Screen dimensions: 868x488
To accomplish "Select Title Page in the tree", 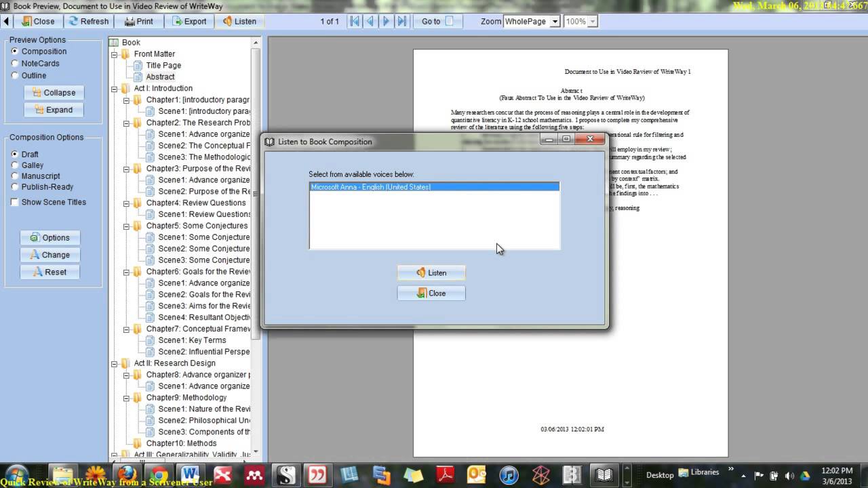I will click(163, 66).
